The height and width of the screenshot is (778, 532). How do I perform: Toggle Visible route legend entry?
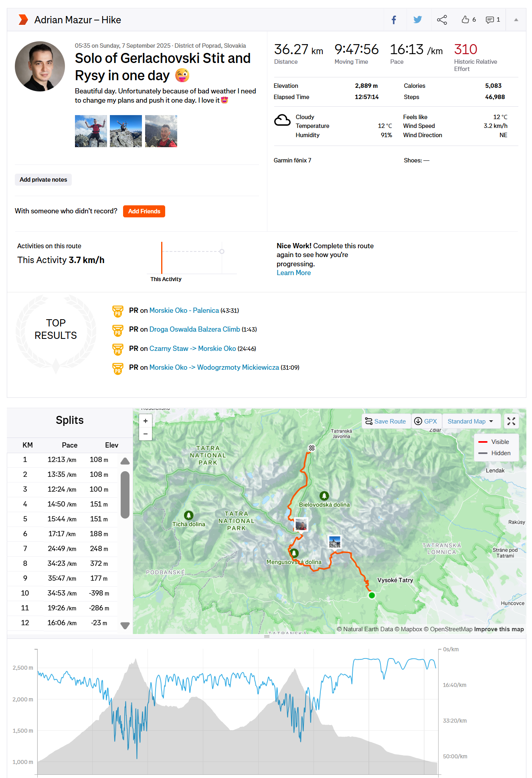496,442
